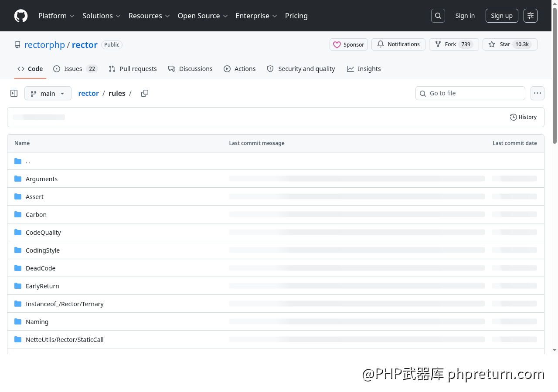The height and width of the screenshot is (392, 558).
Task: Open the Instanceof_/Rector/Ternary folder
Action: (65, 304)
